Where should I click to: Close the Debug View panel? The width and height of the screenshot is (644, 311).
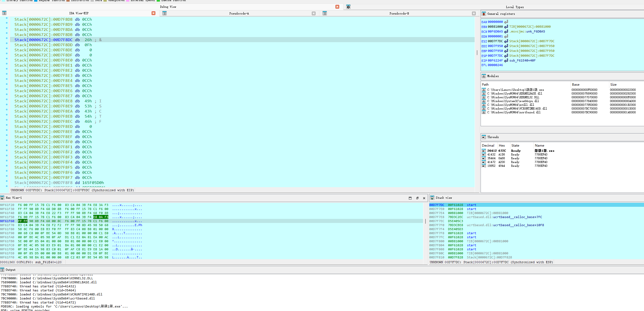[337, 7]
